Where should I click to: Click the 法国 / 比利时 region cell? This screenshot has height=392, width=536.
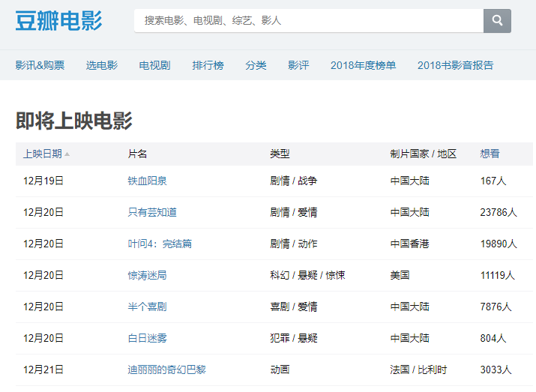[x=418, y=370]
